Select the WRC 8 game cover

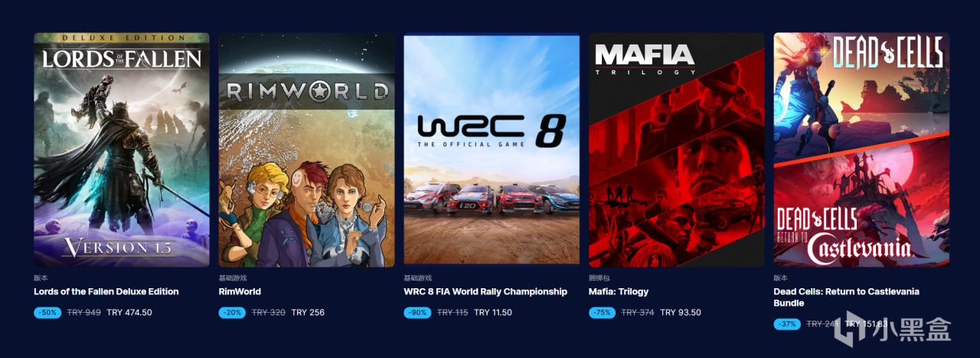[492, 149]
